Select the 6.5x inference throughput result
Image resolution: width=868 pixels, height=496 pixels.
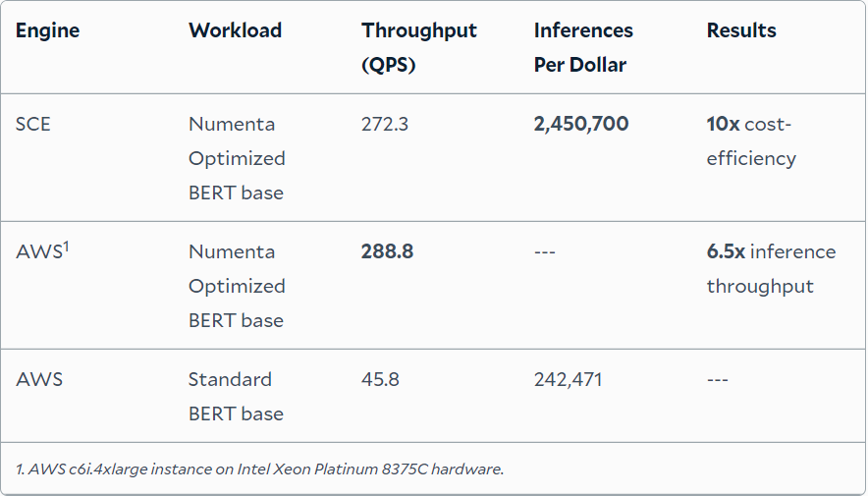(x=771, y=268)
